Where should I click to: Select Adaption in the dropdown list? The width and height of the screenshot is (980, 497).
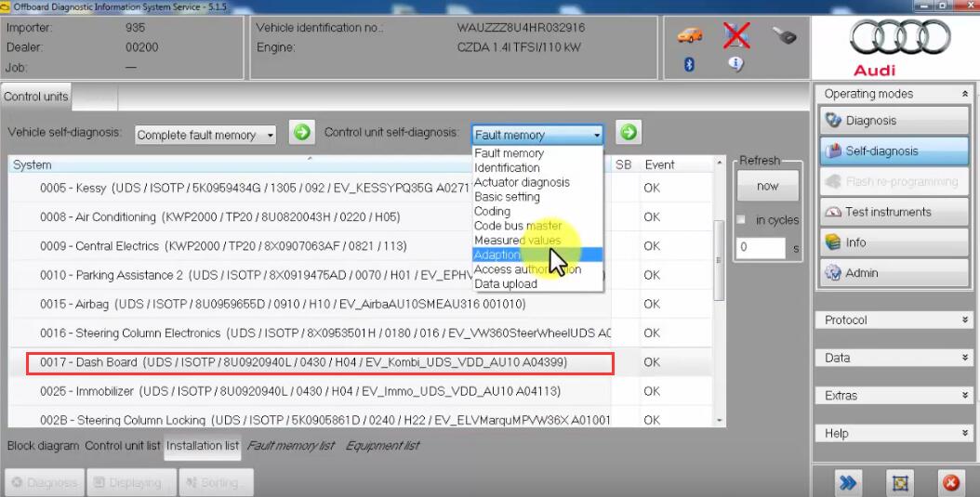point(537,255)
